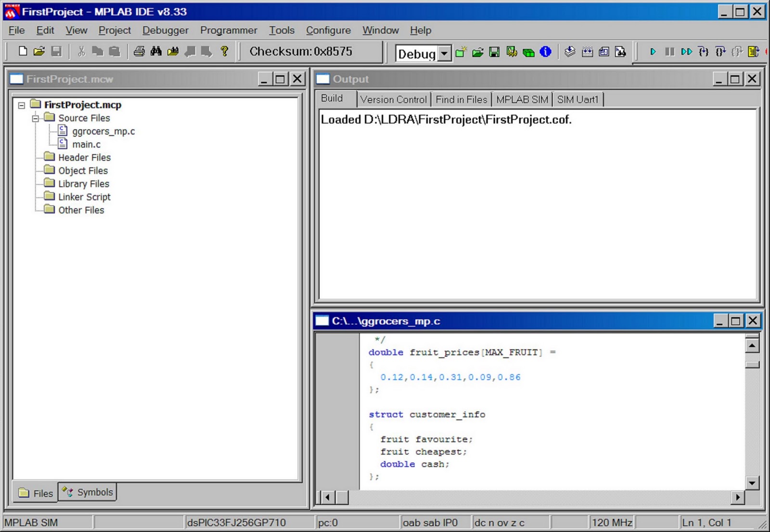
Task: Open the Debug/Release configuration dropdown
Action: pos(444,54)
